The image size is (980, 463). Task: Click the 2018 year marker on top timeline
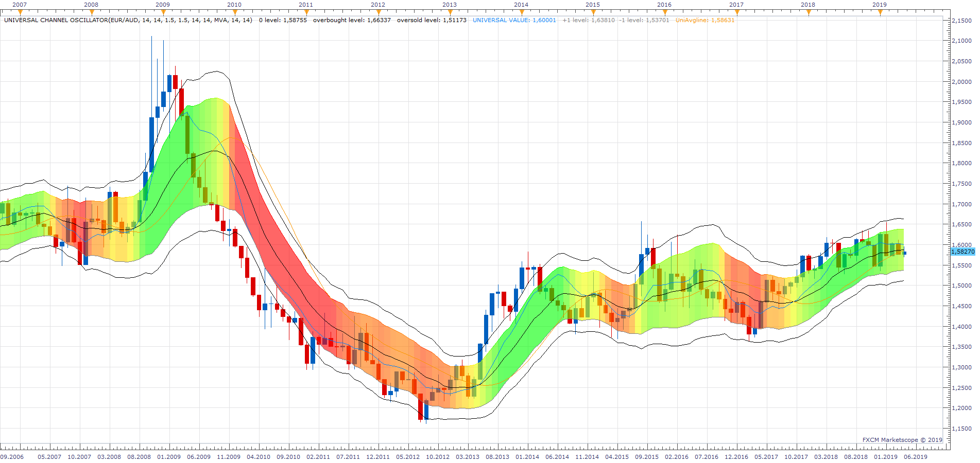808,5
